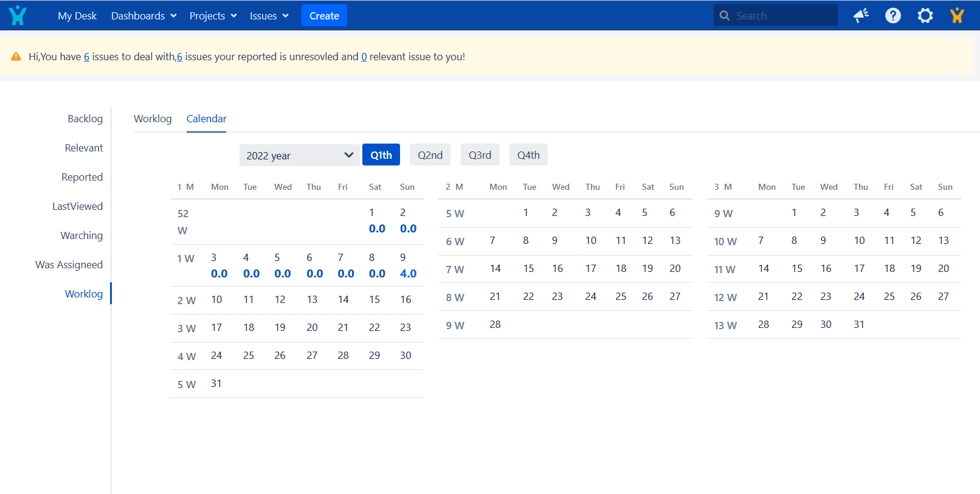Click the 0.0 hours value under January 7
Viewport: 980px width, 494px height.
(346, 274)
